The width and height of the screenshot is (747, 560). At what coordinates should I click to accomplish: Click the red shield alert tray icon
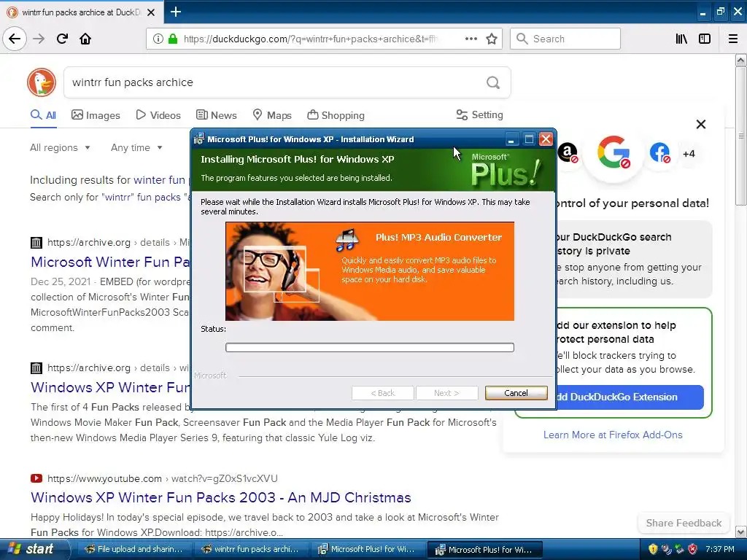693,549
